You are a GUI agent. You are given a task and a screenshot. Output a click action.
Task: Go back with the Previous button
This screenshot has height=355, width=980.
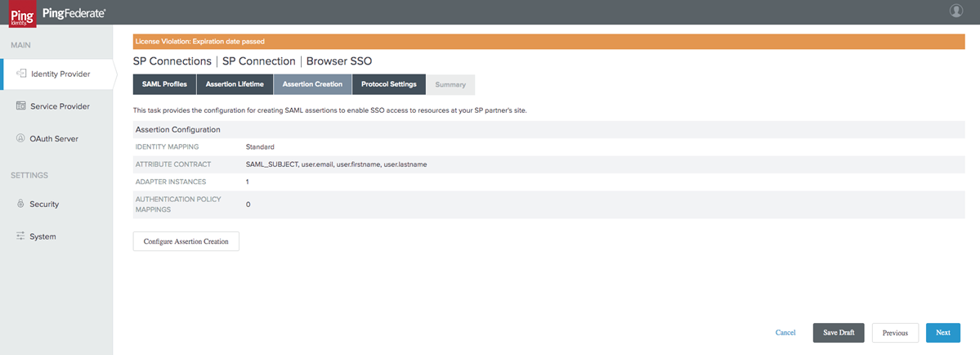pos(895,333)
